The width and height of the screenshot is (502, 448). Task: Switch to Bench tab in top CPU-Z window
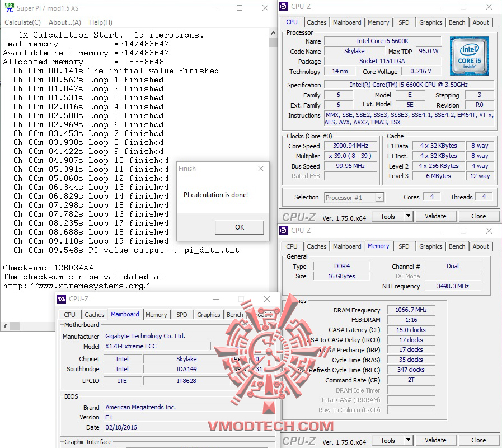click(x=457, y=22)
